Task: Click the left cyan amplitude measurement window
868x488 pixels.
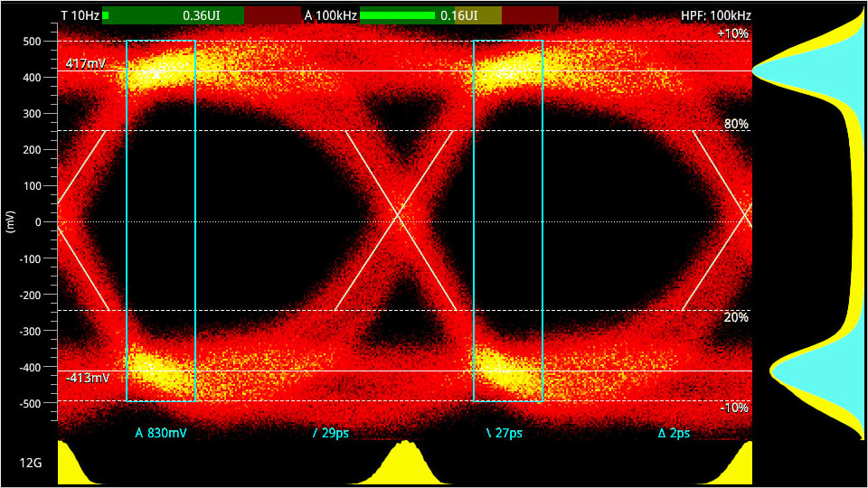Action: click(x=161, y=221)
